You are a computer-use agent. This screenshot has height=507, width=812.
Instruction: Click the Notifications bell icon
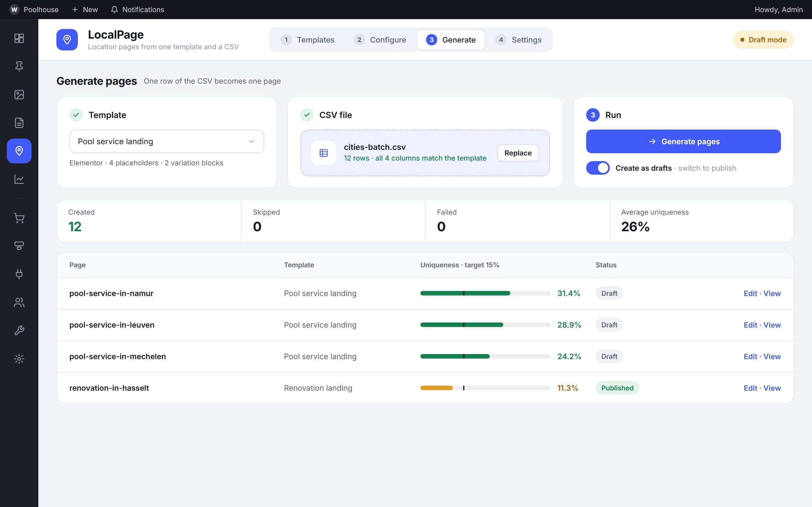point(114,9)
